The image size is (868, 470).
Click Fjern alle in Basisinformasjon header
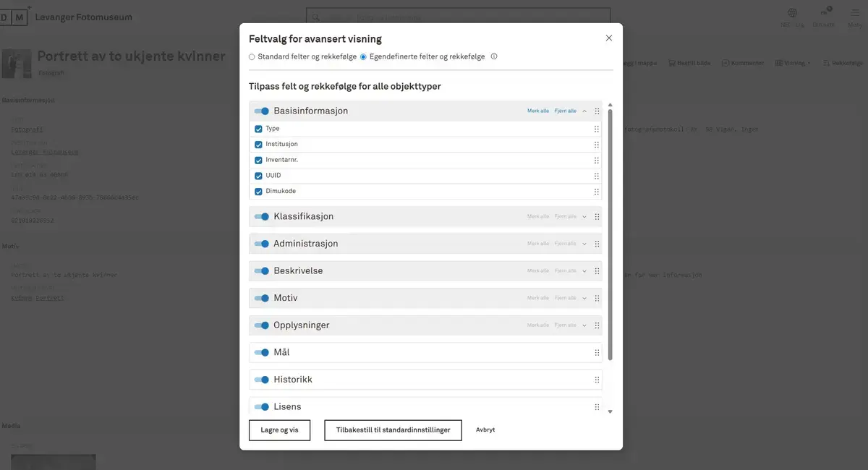pos(566,111)
